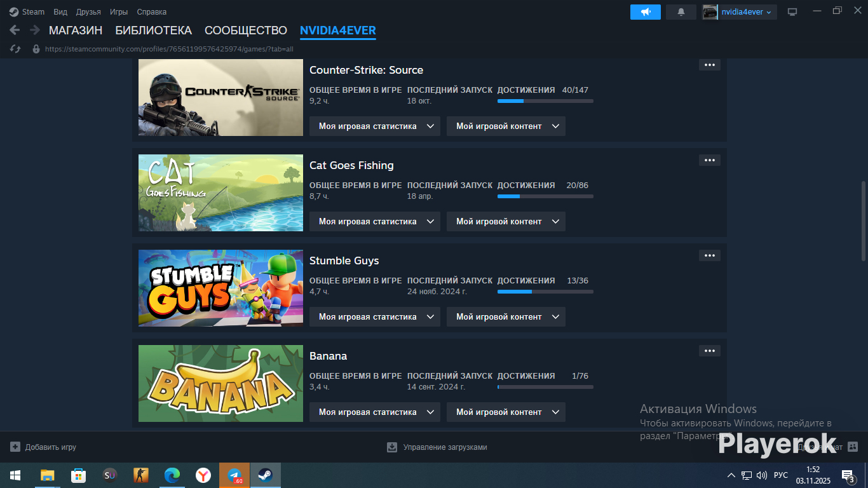Show hidden tray icons chevron
The height and width of the screenshot is (488, 868).
click(731, 475)
